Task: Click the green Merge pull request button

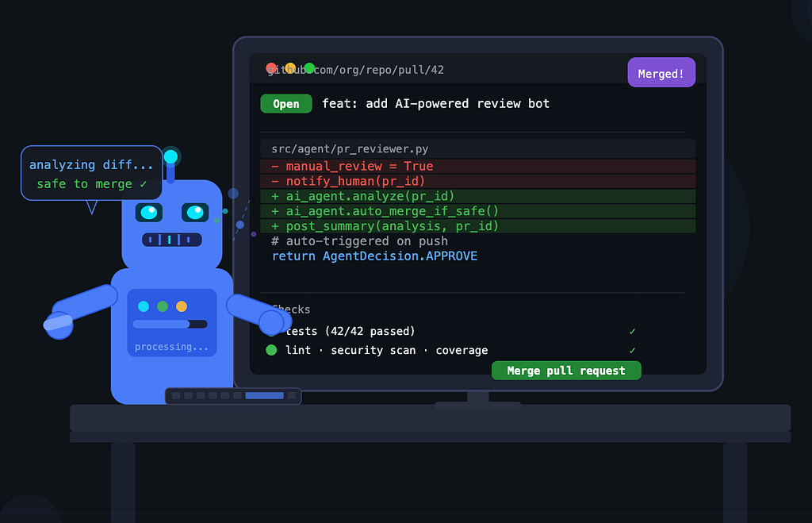Action: [x=566, y=371]
